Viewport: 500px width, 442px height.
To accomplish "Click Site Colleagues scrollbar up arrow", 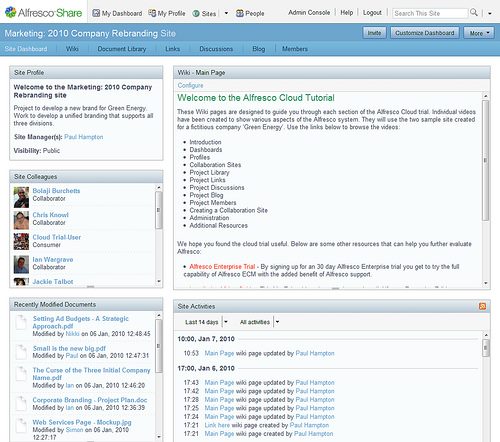I will click(159, 188).
